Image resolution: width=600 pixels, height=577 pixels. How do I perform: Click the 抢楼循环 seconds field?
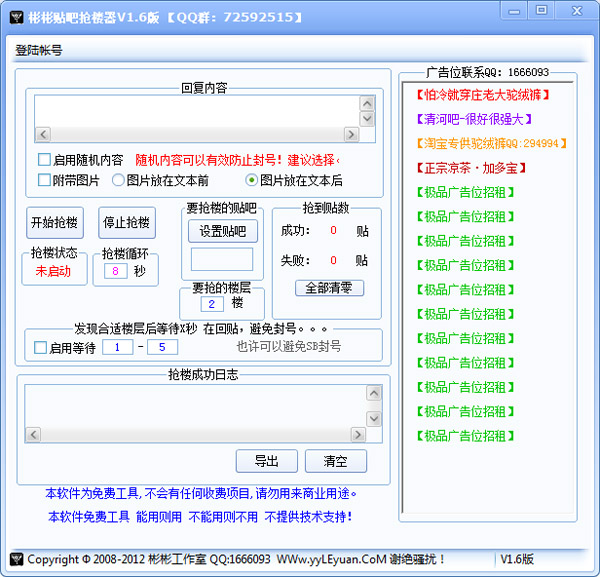pos(116,271)
